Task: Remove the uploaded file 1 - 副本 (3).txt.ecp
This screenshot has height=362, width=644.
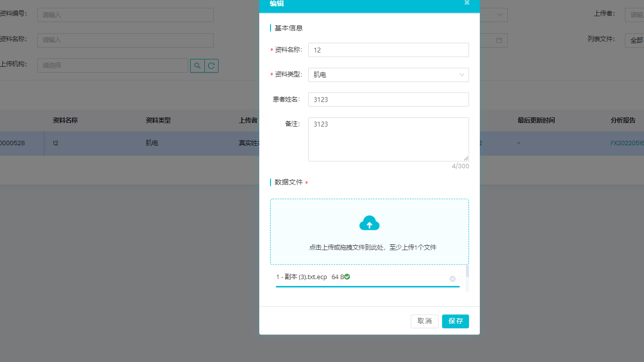Action: point(452,279)
